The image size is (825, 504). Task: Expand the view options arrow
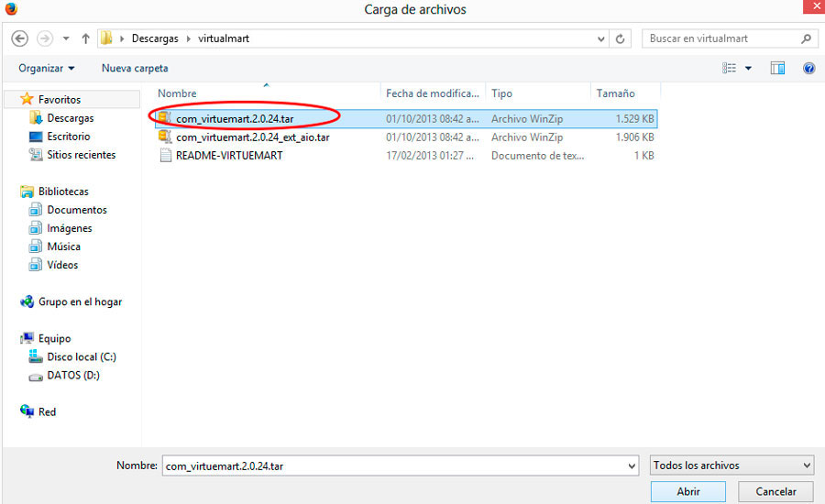coord(748,69)
